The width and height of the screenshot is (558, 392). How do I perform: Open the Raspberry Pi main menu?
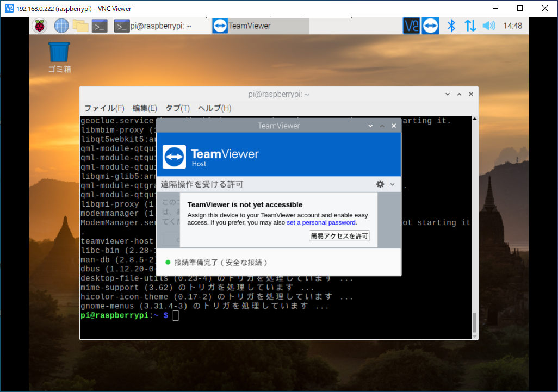pos(40,26)
